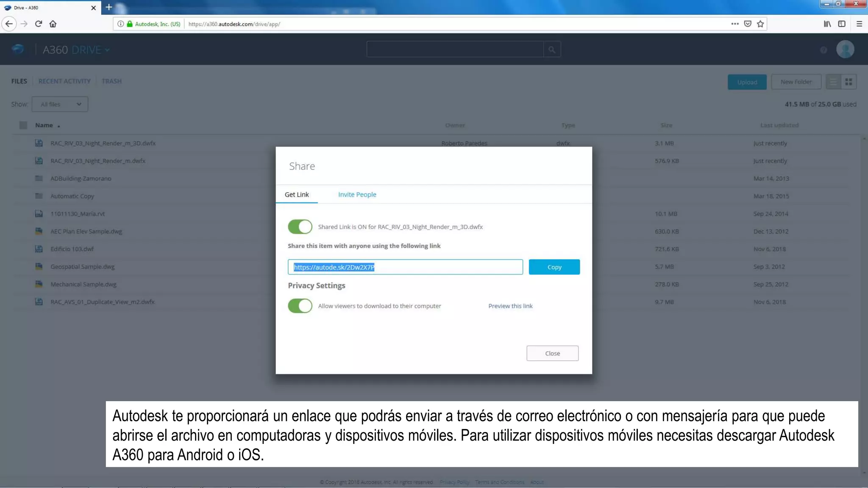Click file icon of RAC_AVS_01_Duplicate_View_m2.dwfx
Viewport: 868px width, 488px height.
(x=39, y=302)
